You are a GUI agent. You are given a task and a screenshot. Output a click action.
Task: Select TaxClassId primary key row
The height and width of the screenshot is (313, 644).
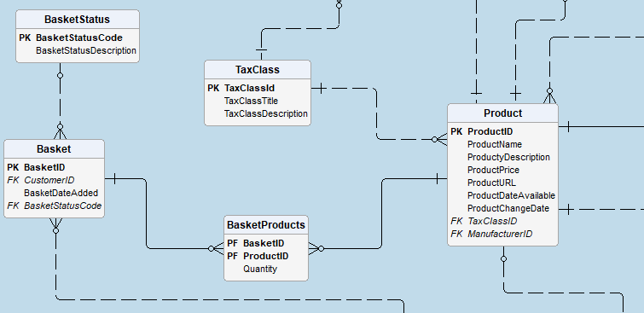click(x=258, y=89)
